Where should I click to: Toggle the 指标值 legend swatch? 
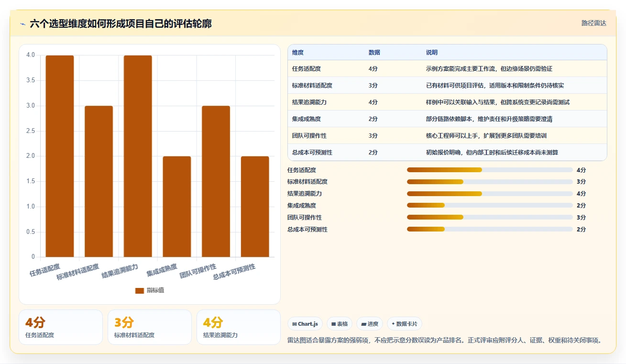pyautogui.click(x=140, y=290)
